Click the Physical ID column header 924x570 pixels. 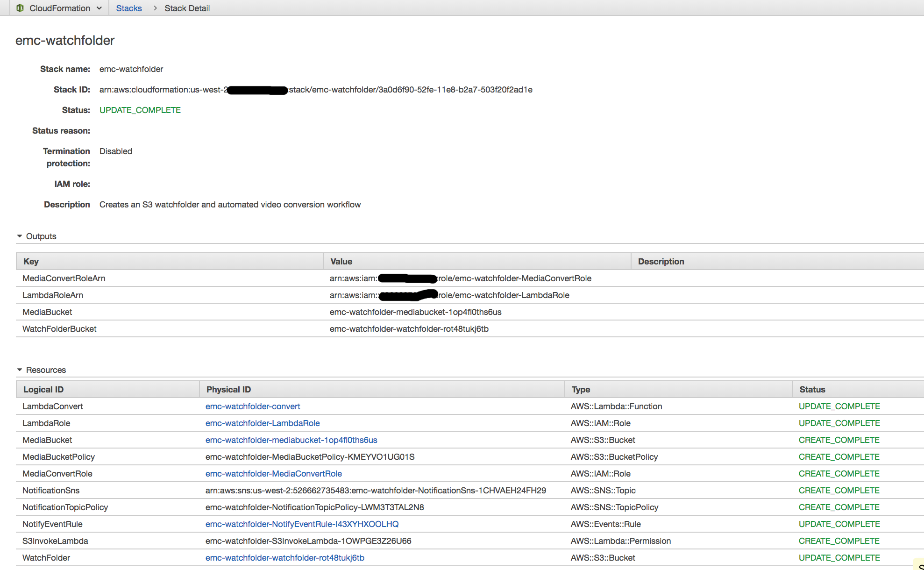click(382, 390)
